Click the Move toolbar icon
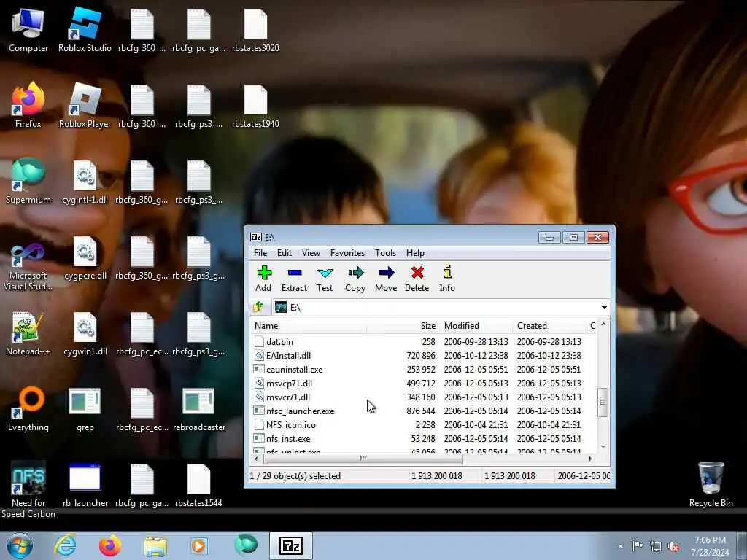Image resolution: width=747 pixels, height=560 pixels. [386, 278]
